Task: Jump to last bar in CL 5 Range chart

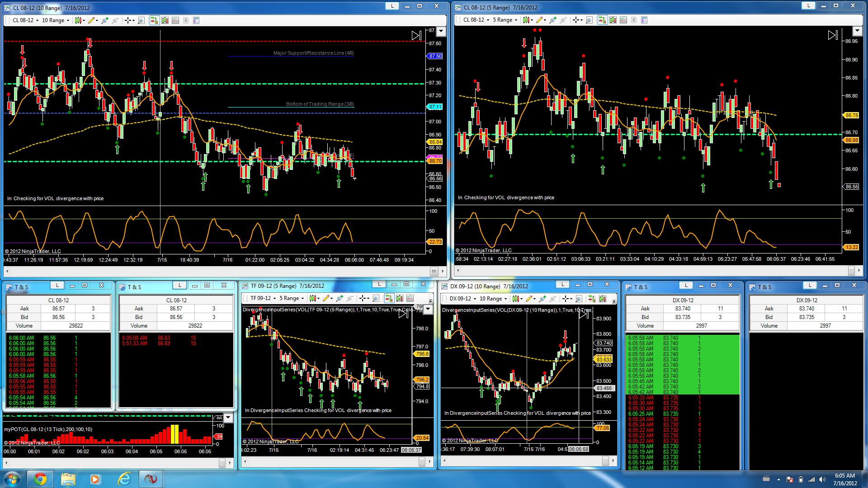Action: (x=833, y=35)
